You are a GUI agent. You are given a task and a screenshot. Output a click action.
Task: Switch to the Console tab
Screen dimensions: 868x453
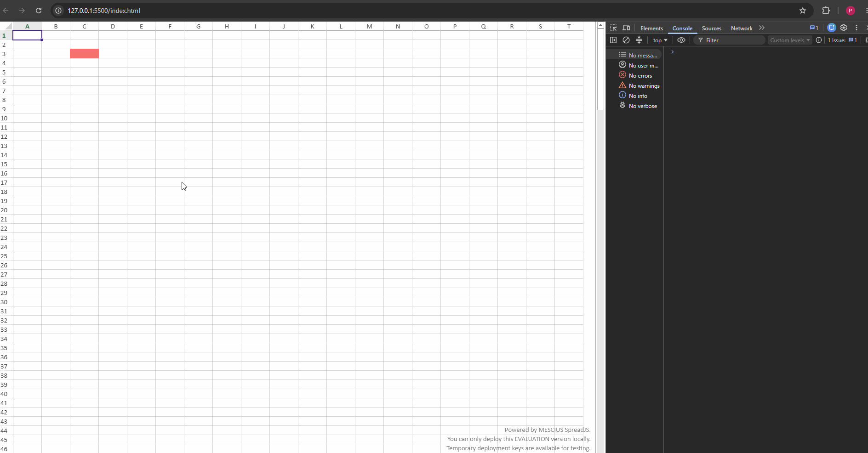point(682,28)
